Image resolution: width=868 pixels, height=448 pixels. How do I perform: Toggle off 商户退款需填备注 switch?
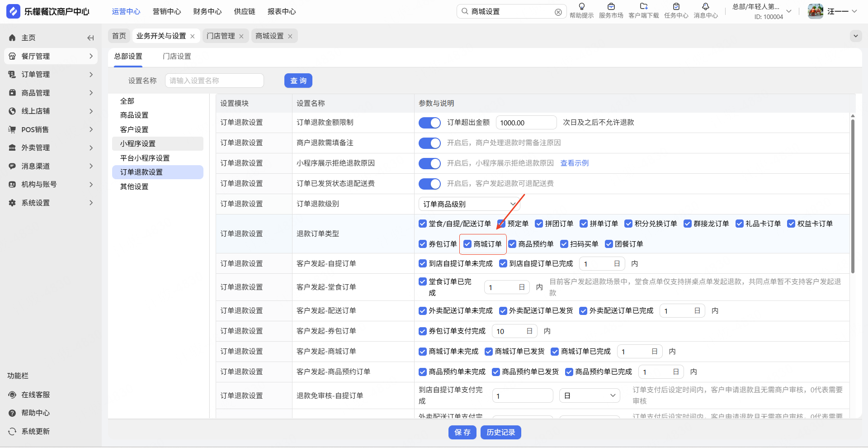click(x=429, y=143)
